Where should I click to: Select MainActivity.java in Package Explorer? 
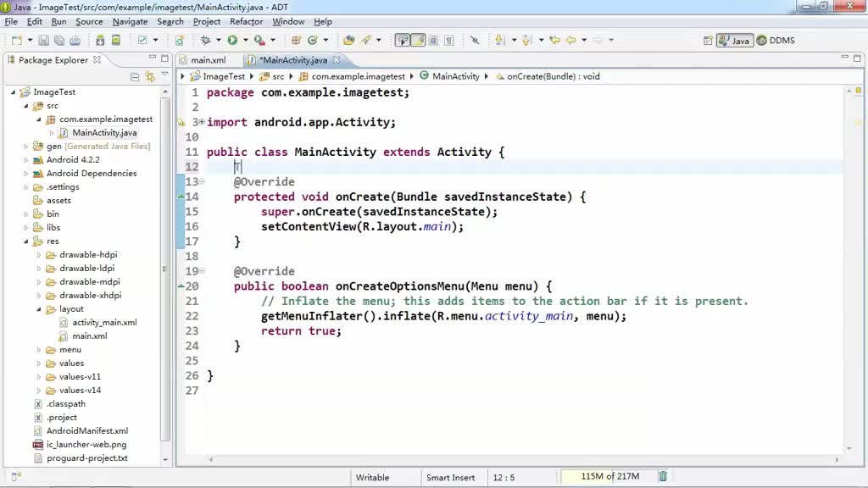click(x=104, y=133)
